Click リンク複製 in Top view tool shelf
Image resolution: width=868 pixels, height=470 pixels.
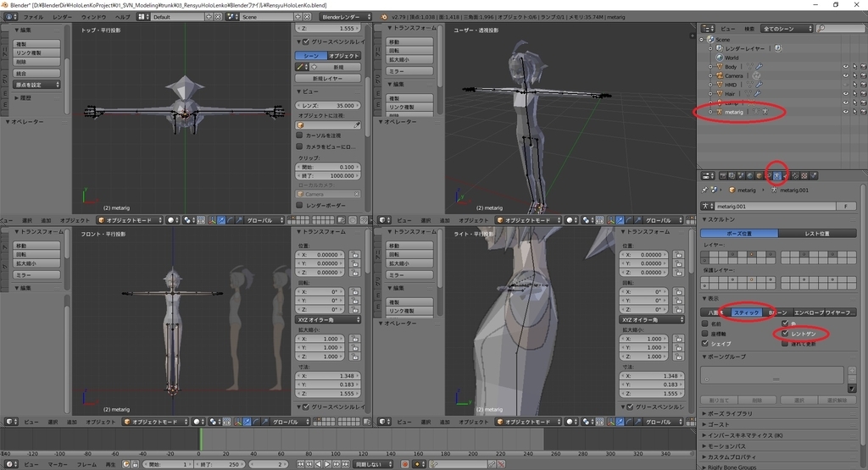(x=36, y=53)
